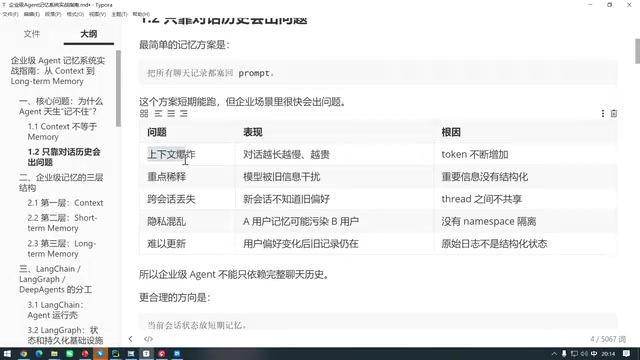Viewport: 640px width, 360px height.
Task: Jump to 三、LangChain / LangGraph / DeepAgents 的分工
Action: [x=56, y=279]
